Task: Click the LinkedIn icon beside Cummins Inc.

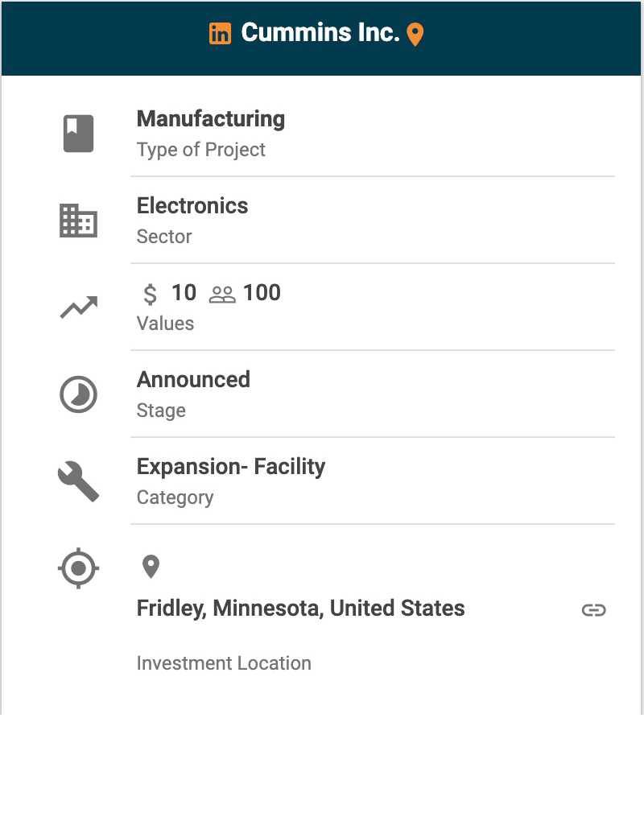Action: (220, 34)
